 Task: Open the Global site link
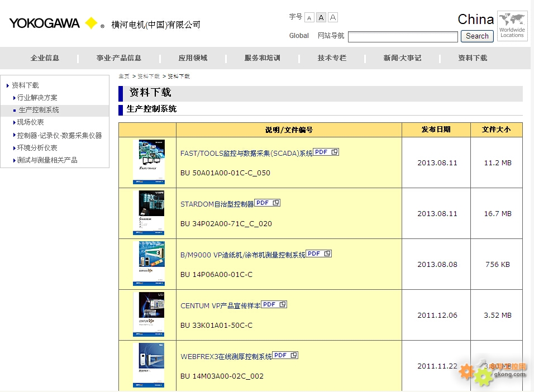pos(299,35)
